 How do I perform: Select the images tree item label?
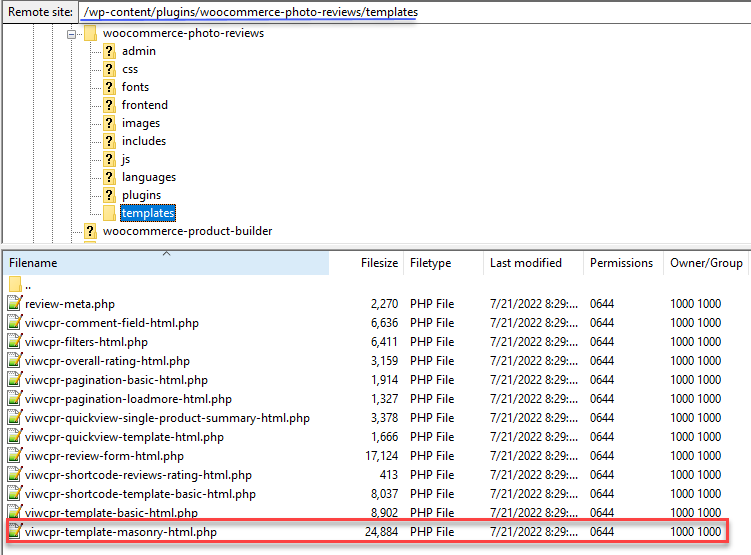pyautogui.click(x=141, y=123)
